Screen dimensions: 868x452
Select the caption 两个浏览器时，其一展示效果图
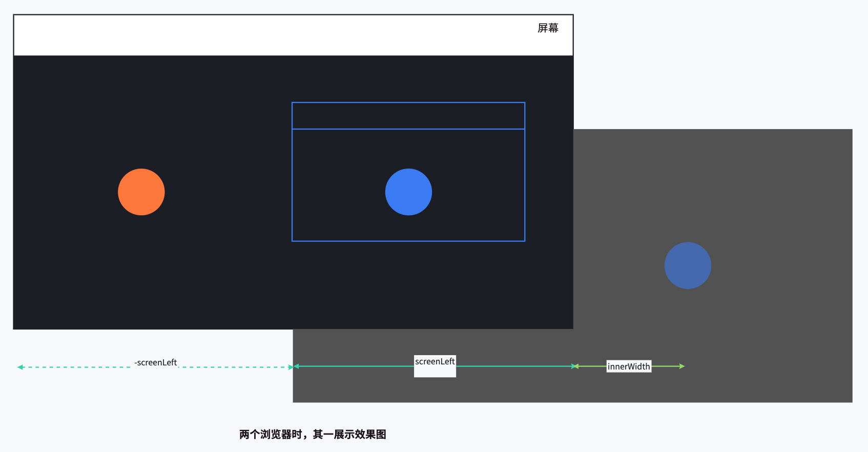[313, 435]
